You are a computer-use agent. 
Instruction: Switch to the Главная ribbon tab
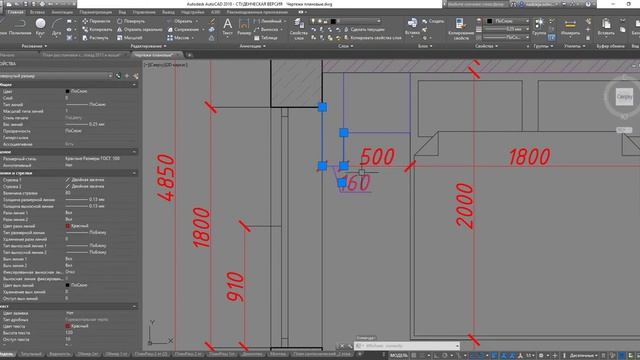click(16, 12)
